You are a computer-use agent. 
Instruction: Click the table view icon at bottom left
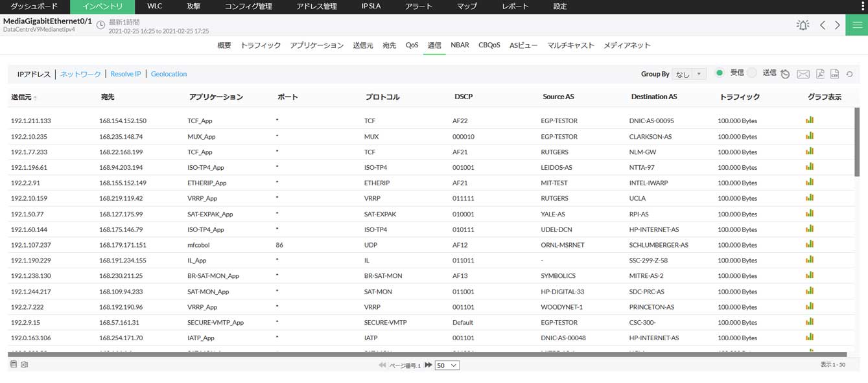click(x=14, y=365)
